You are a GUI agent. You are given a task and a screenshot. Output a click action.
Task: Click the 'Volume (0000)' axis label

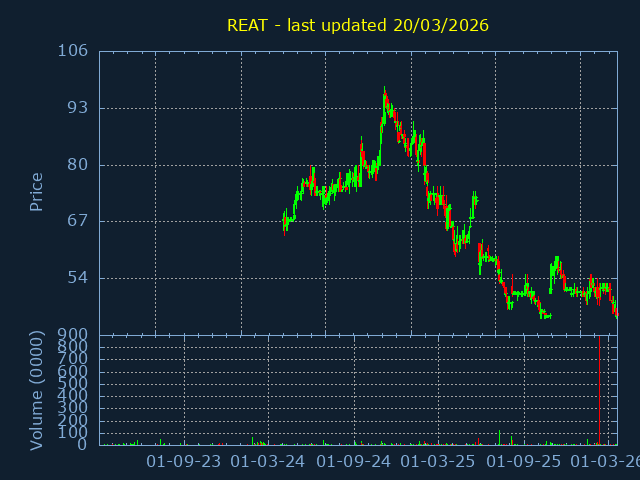point(37,389)
